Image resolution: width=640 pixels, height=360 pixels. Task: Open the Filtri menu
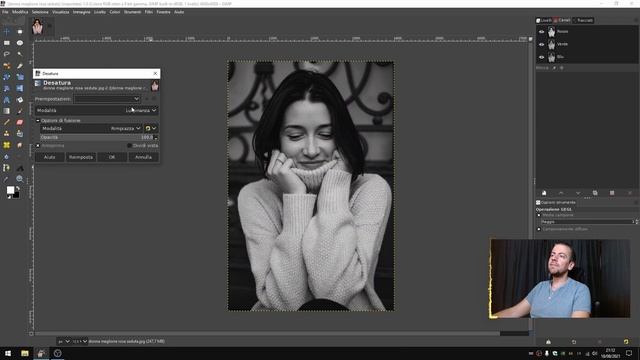pyautogui.click(x=149, y=12)
